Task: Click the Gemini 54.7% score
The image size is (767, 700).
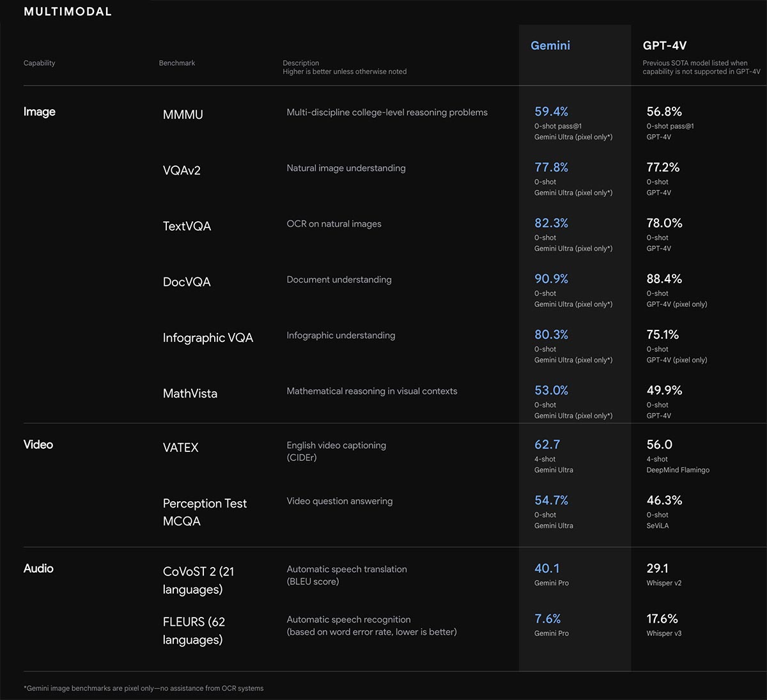Action: (552, 500)
